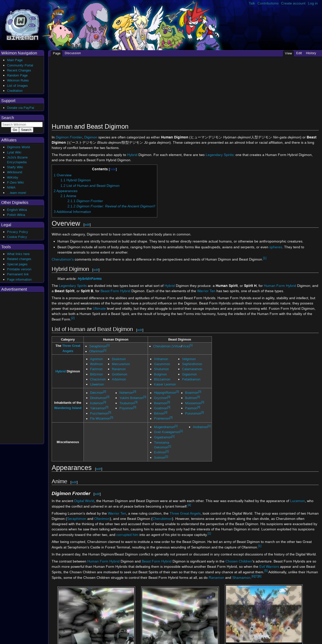Screen dimensions: 322x644
Task: Jump to 1.1 Hybrid Digimon in contents
Action: pyautogui.click(x=75, y=180)
